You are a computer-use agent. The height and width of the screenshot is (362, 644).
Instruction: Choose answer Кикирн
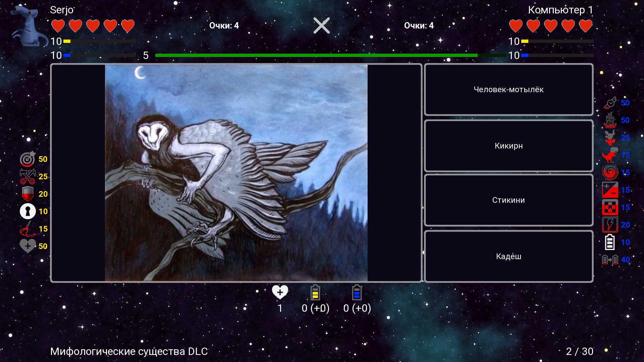[x=508, y=146]
